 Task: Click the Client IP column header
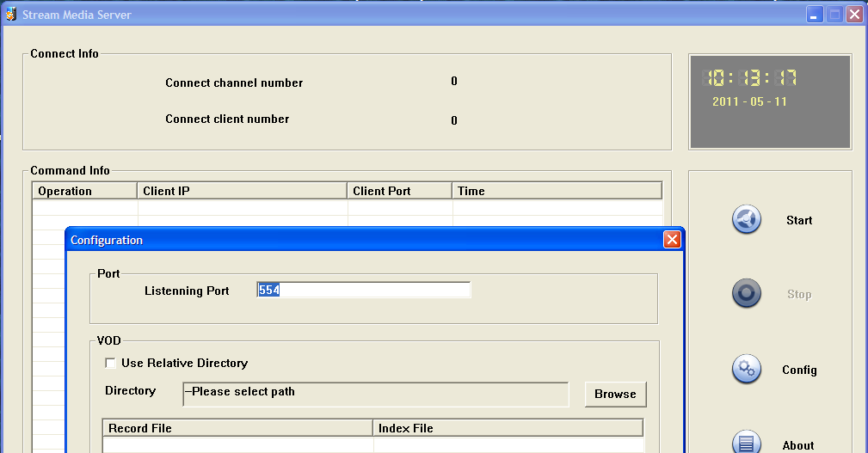(x=242, y=191)
